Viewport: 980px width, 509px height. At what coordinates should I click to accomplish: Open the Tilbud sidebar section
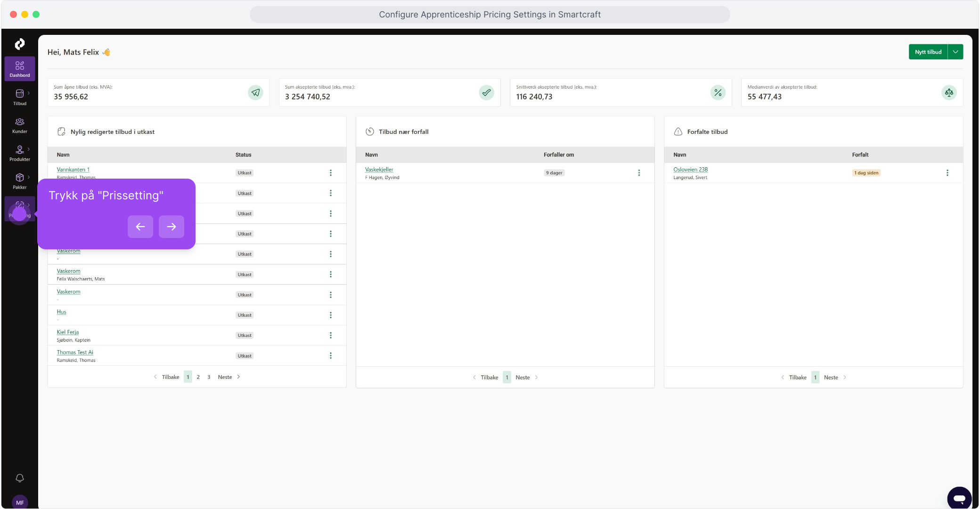[x=20, y=97]
